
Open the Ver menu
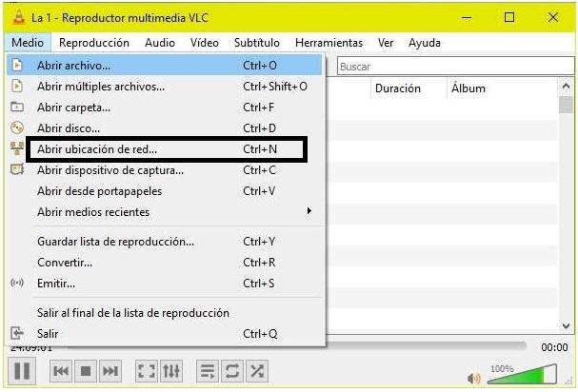[386, 43]
